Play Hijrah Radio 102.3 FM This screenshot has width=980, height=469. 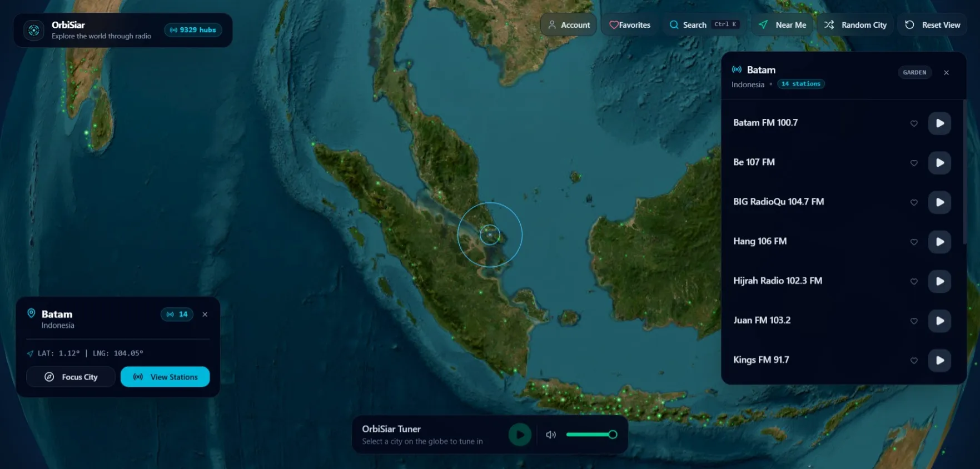[x=939, y=281]
